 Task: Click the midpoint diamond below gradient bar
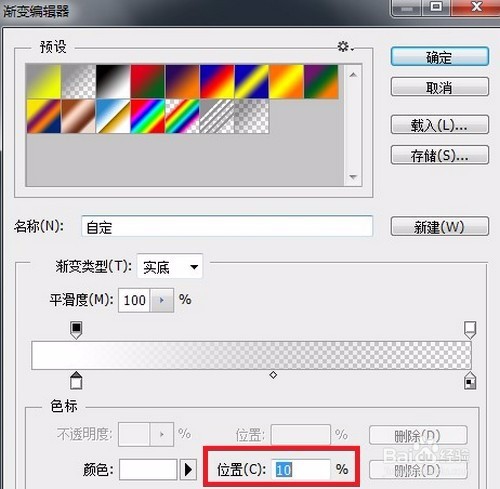(x=273, y=375)
